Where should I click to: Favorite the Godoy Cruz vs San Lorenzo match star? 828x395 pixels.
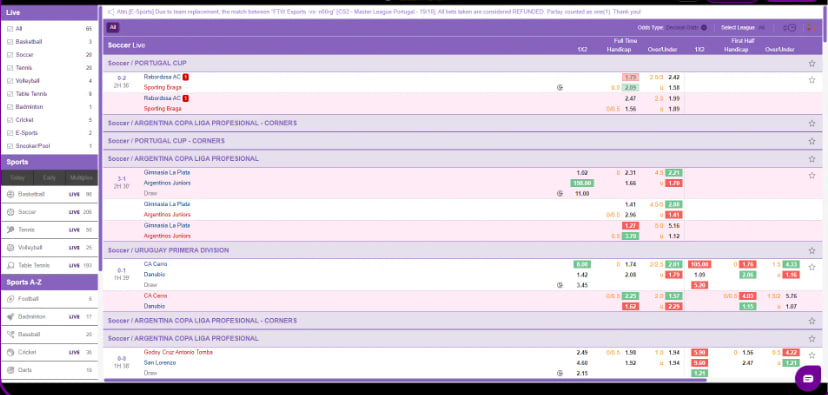(812, 355)
